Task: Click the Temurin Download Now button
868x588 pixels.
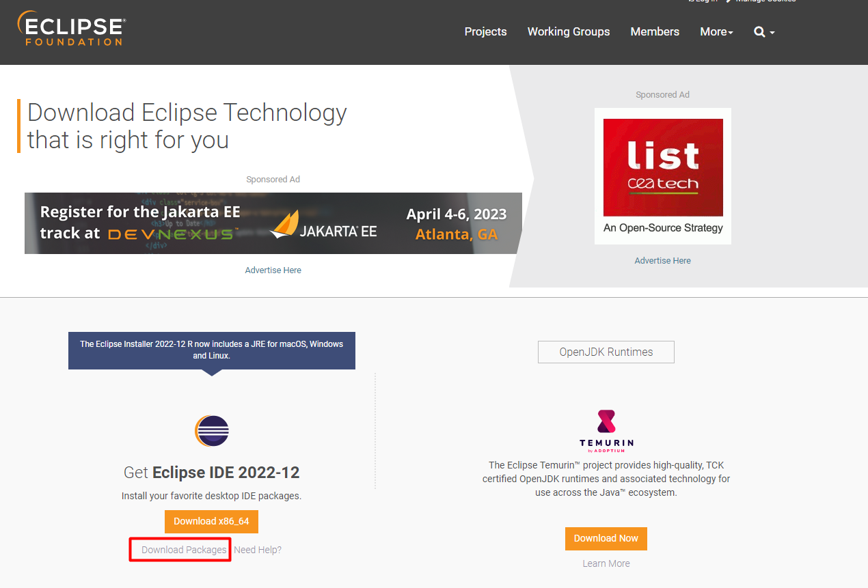Action: (x=606, y=538)
